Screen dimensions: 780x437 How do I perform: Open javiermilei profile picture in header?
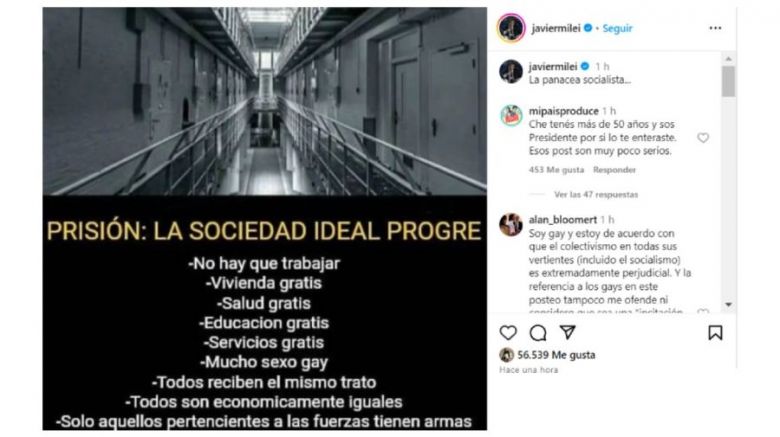click(x=511, y=28)
